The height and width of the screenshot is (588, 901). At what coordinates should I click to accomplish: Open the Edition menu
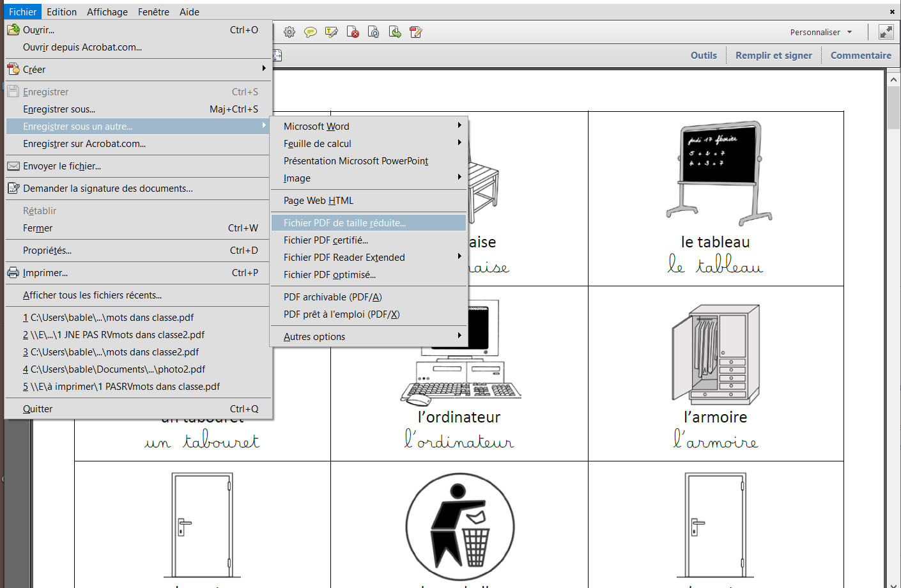[x=61, y=12]
